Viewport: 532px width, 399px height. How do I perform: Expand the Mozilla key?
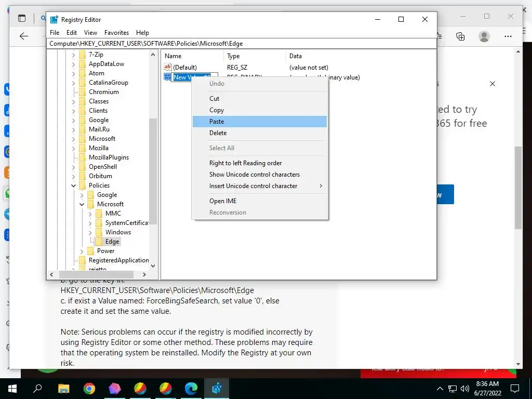pos(74,148)
